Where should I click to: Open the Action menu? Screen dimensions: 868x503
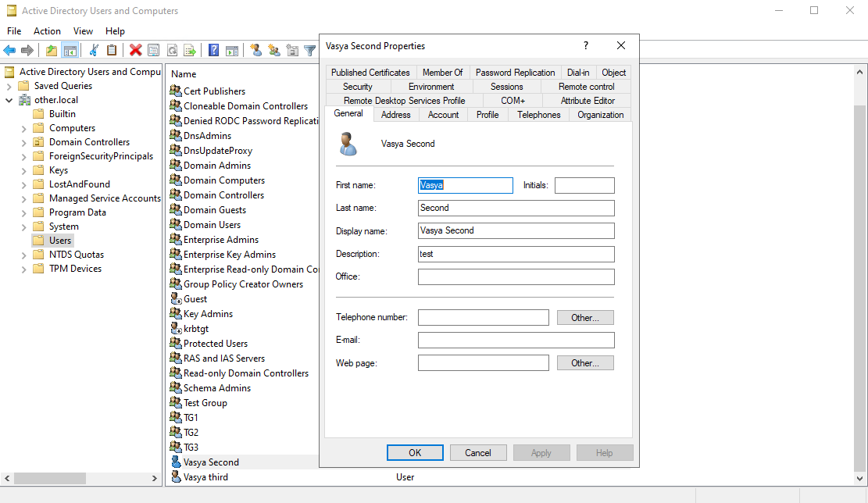tap(47, 31)
